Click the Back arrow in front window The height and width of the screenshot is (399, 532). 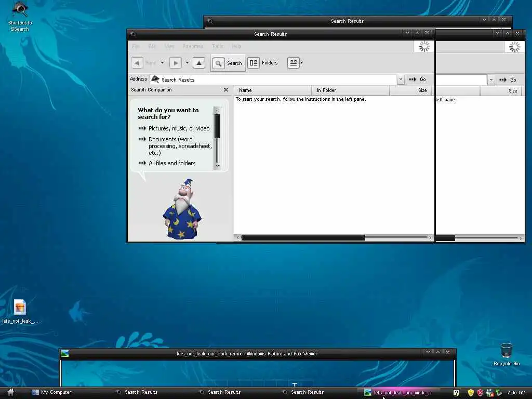[x=137, y=63]
